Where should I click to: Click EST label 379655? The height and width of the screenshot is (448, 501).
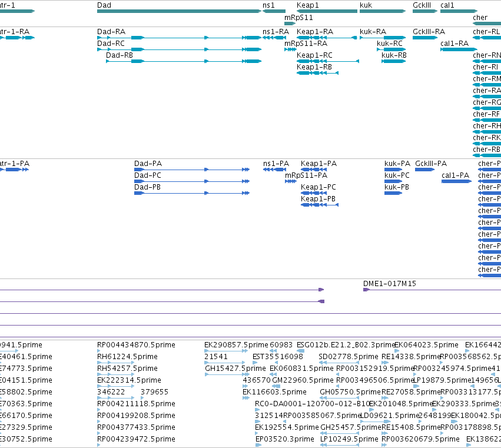(x=154, y=393)
